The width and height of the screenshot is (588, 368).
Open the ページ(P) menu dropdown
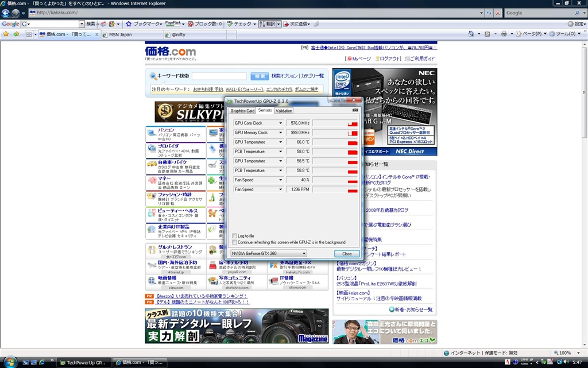[531, 34]
